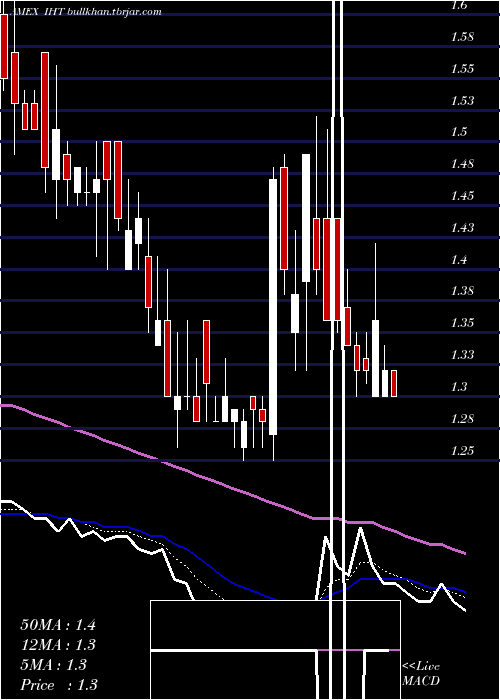The image size is (500, 700).
Task: Select the 1.3 price axis label
Action: coord(460,387)
